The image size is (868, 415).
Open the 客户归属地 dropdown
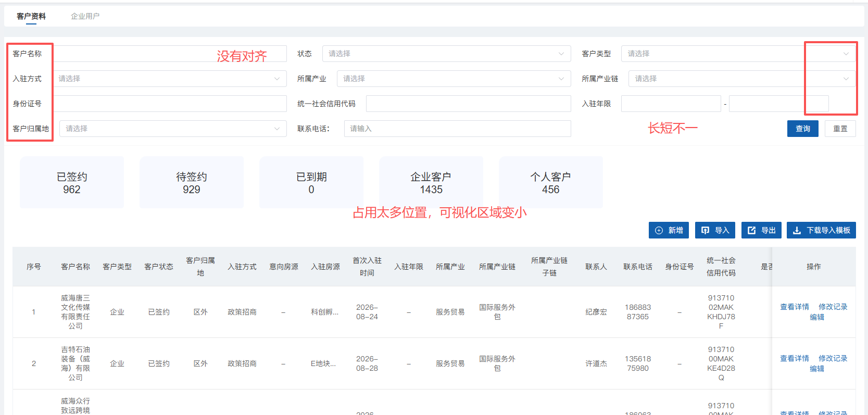click(x=173, y=129)
